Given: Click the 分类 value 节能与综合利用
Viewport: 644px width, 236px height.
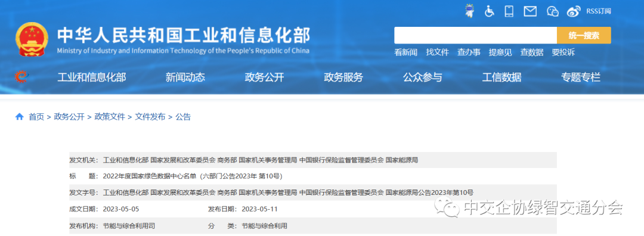Looking at the screenshot, I should tap(265, 226).
